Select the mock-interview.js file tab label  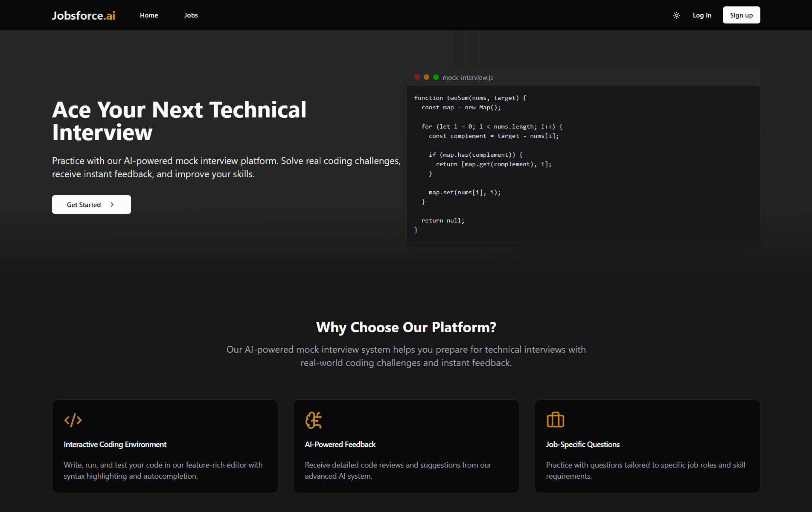tap(467, 78)
